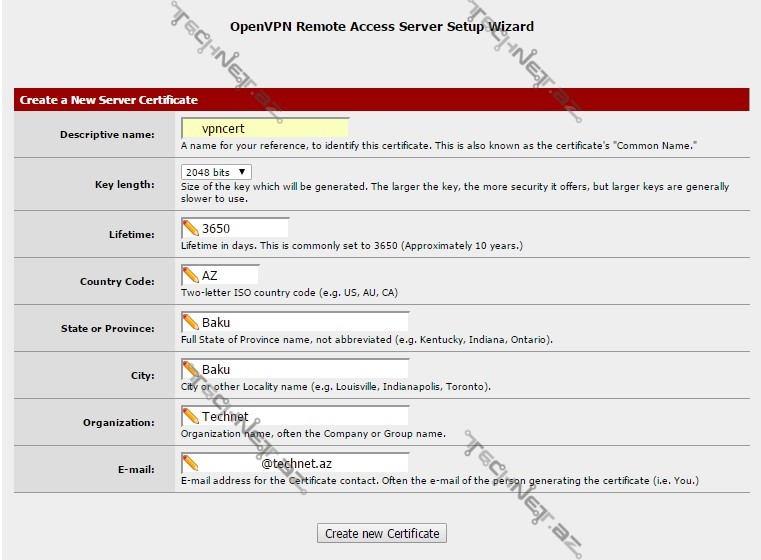Click the Key length label
This screenshot has width=761, height=560.
point(124,184)
